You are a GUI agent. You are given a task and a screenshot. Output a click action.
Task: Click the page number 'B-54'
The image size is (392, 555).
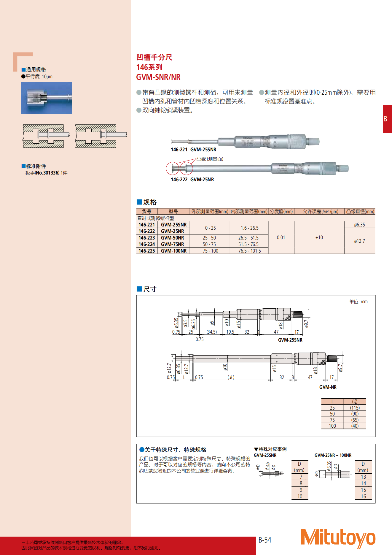coord(265,540)
